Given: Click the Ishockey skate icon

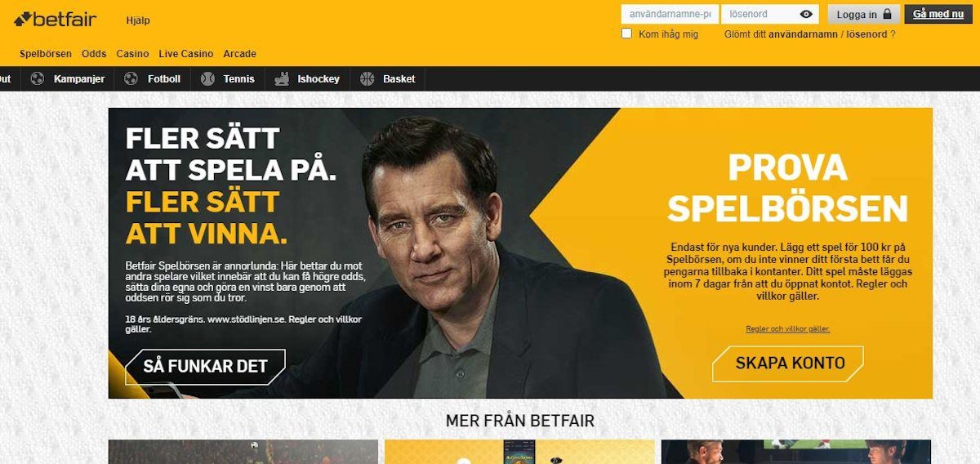Looking at the screenshot, I should pyautogui.click(x=282, y=78).
